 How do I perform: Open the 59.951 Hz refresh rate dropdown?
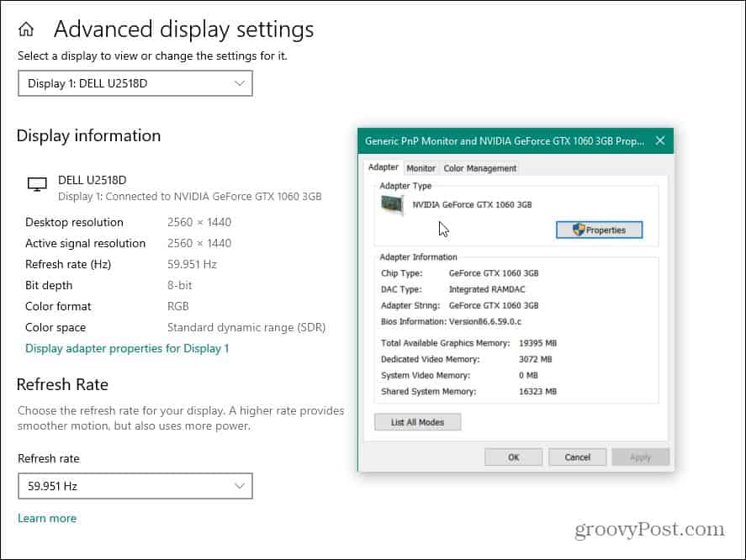coord(135,486)
